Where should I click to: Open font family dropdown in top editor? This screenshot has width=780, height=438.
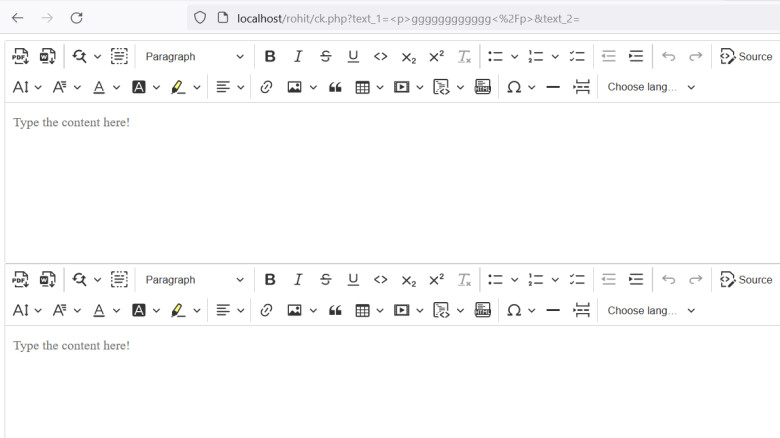(x=66, y=87)
